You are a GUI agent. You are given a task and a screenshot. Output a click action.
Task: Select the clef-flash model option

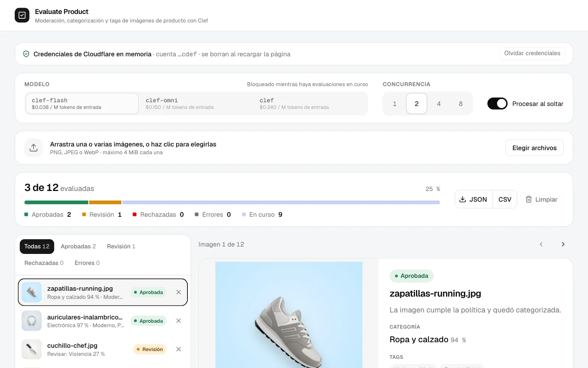click(x=82, y=103)
